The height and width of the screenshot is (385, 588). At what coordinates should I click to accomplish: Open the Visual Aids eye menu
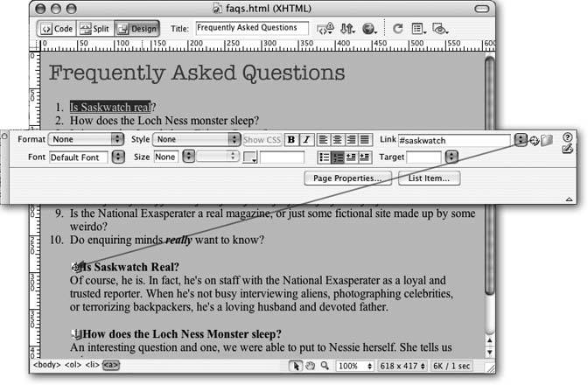click(x=440, y=29)
